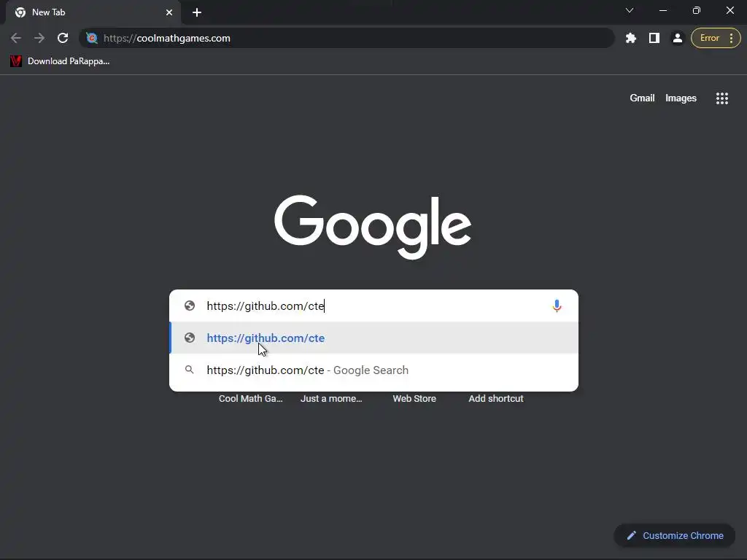The height and width of the screenshot is (560, 747).
Task: Click the site icon in address bar
Action: tap(92, 38)
